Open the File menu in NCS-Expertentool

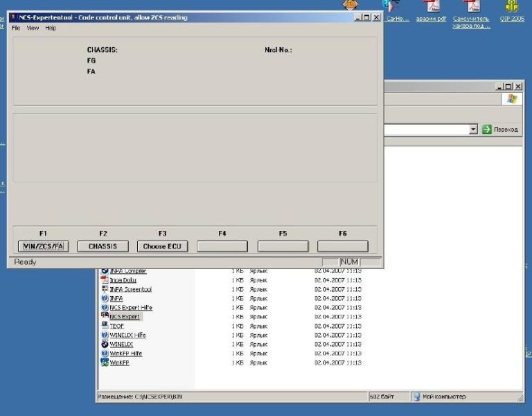pos(16,28)
